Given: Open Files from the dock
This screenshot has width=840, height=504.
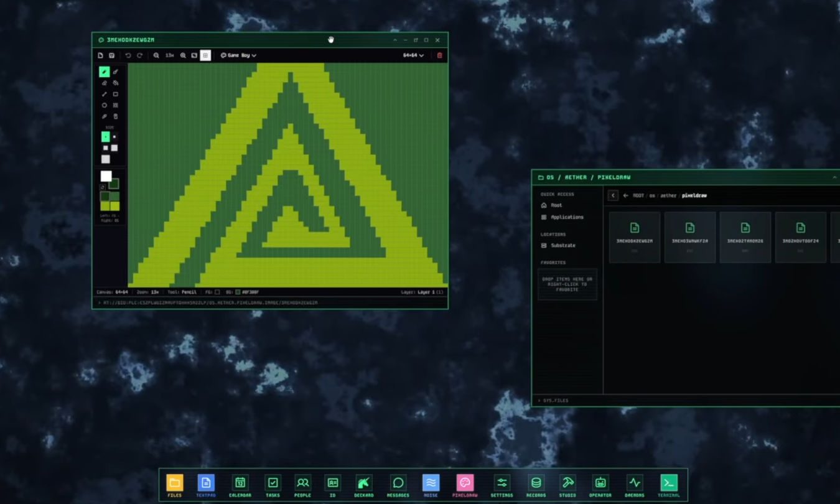Looking at the screenshot, I should pyautogui.click(x=175, y=485).
